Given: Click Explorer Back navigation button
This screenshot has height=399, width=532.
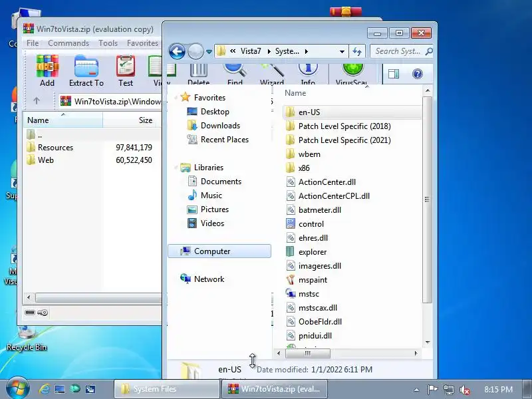Looking at the screenshot, I should tap(177, 52).
